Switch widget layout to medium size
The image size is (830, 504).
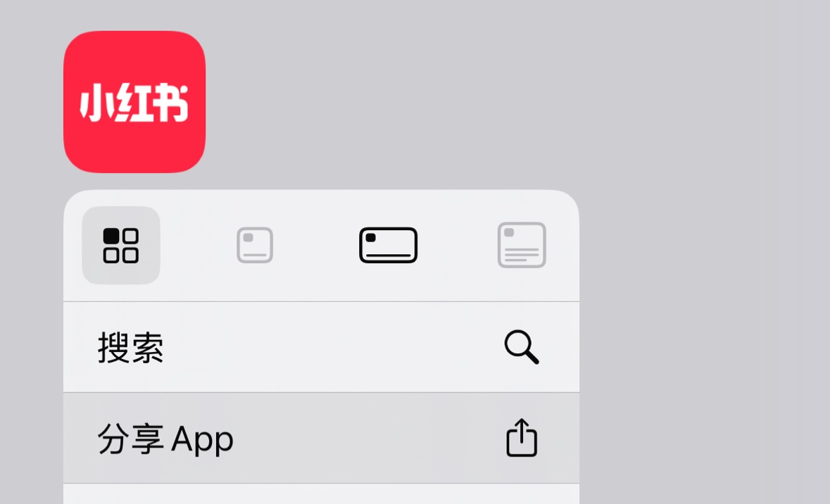(x=389, y=245)
